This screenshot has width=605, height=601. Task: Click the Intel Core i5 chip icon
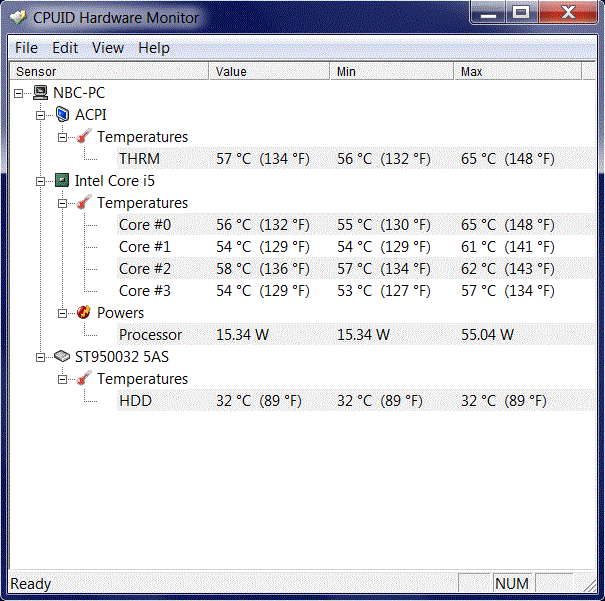coord(62,181)
